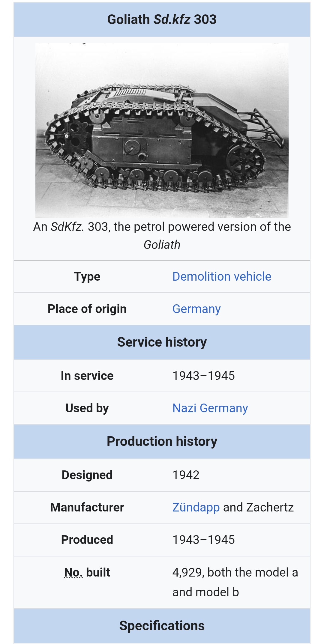324x644 pixels.
Task: Visit the Zündapp manufacturer link
Action: pos(196,507)
